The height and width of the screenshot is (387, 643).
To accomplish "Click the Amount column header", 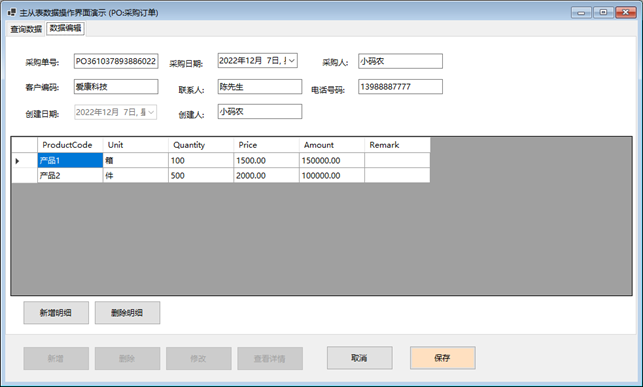I will pyautogui.click(x=332, y=145).
